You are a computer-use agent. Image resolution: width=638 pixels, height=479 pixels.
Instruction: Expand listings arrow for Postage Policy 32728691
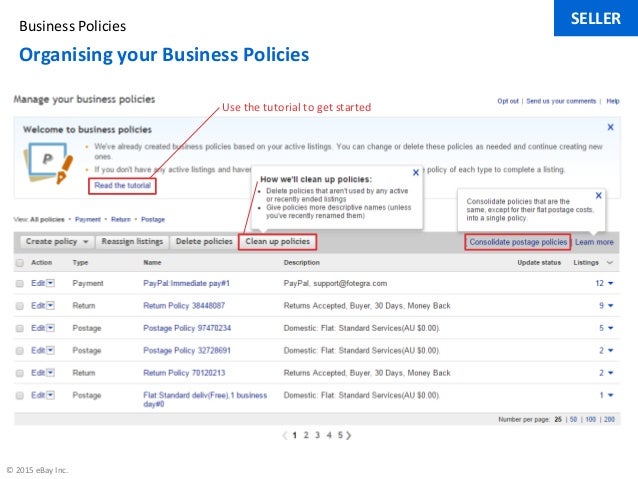[x=610, y=350]
